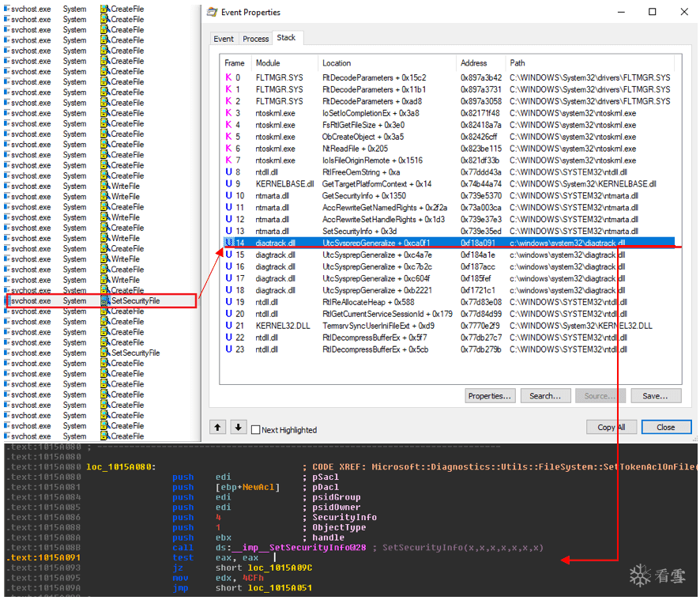Maximize the Event Properties window
This screenshot has width=700, height=600.
tap(653, 12)
